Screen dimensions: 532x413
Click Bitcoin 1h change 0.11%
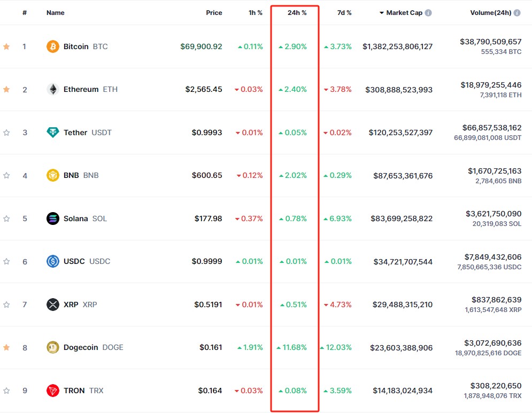[x=250, y=46]
